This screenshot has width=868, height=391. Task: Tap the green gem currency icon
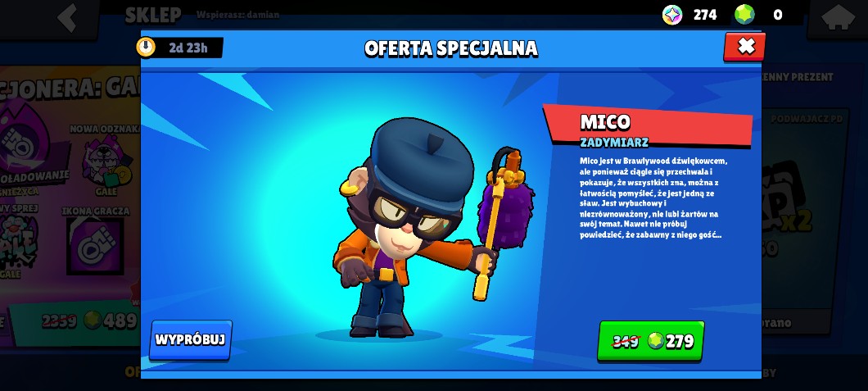pyautogui.click(x=744, y=15)
